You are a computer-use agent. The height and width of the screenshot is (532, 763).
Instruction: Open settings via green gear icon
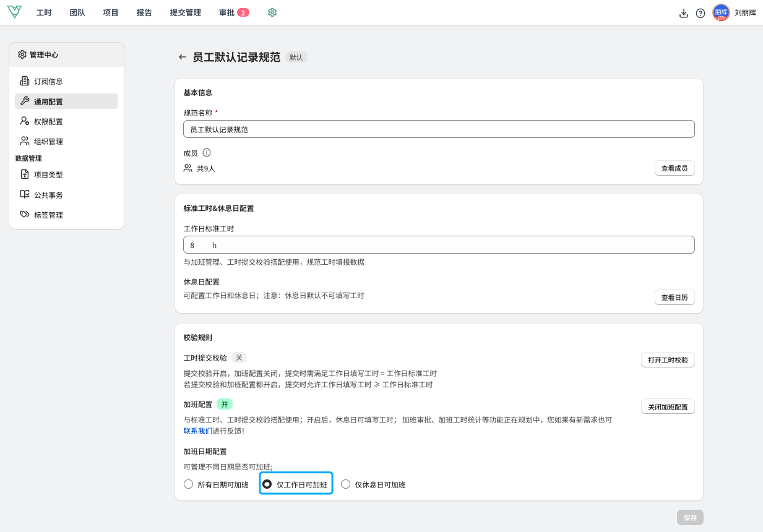click(x=272, y=12)
